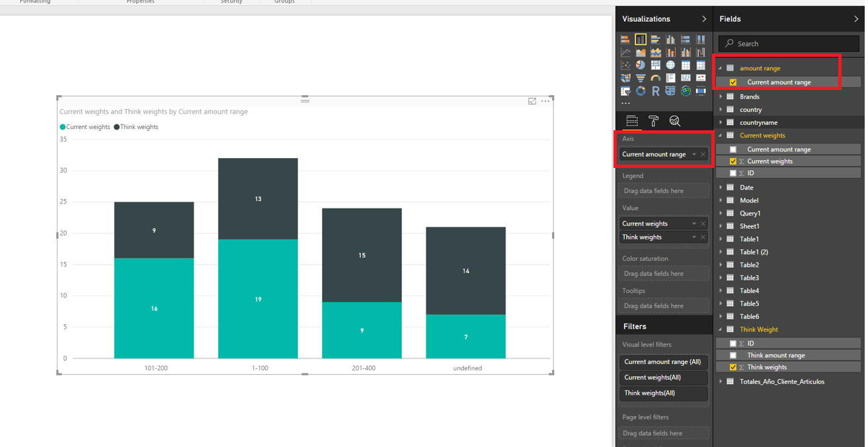Viewport: 868px width, 447px height.
Task: Uncheck the Think weights field
Action: click(x=733, y=368)
